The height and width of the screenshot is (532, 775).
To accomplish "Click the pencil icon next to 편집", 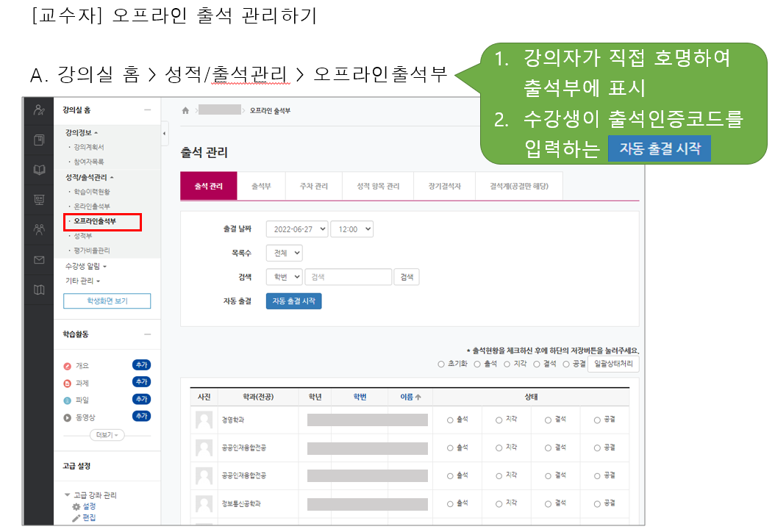I will coord(76,518).
